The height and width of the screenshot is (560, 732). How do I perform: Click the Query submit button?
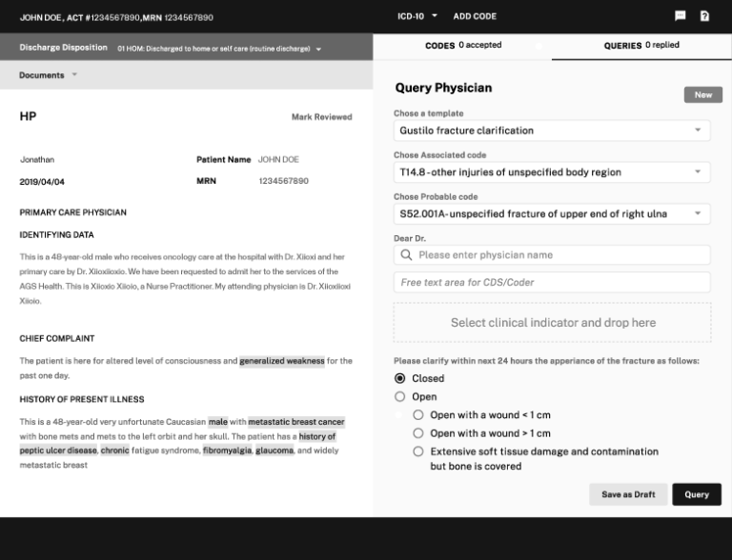click(x=697, y=494)
